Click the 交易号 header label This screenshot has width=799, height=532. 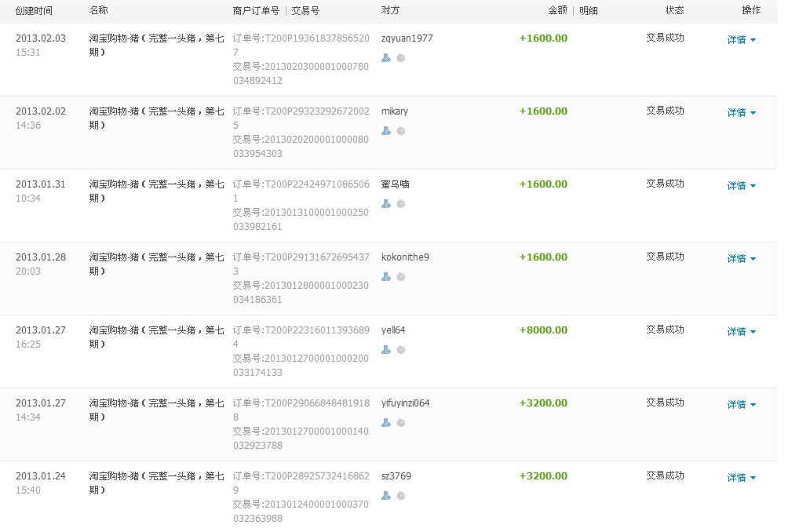305,11
